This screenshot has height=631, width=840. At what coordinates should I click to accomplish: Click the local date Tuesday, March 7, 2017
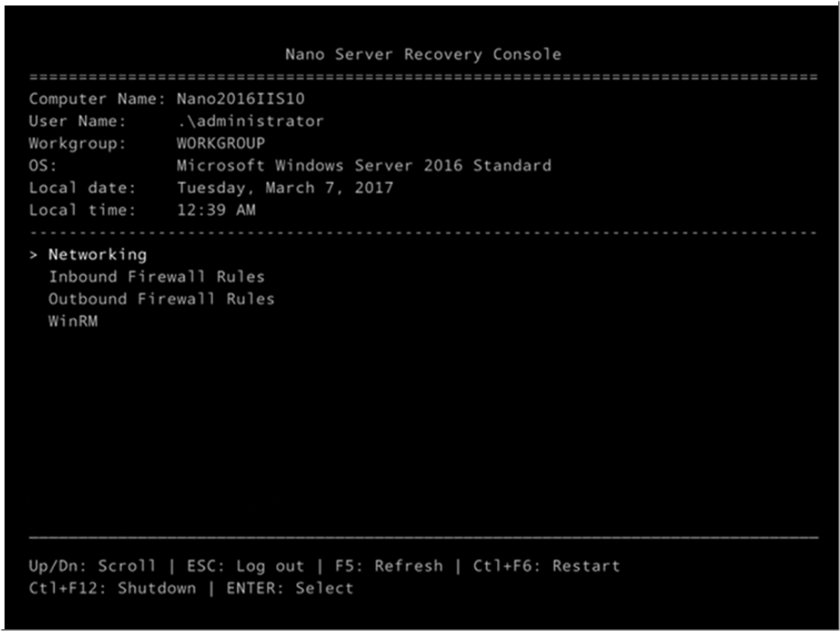[x=285, y=188]
